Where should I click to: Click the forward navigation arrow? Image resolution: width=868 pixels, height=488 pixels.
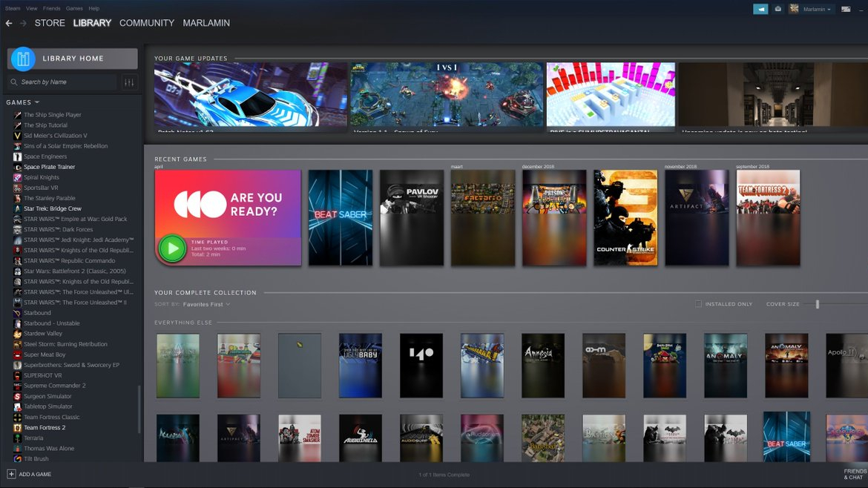point(23,23)
